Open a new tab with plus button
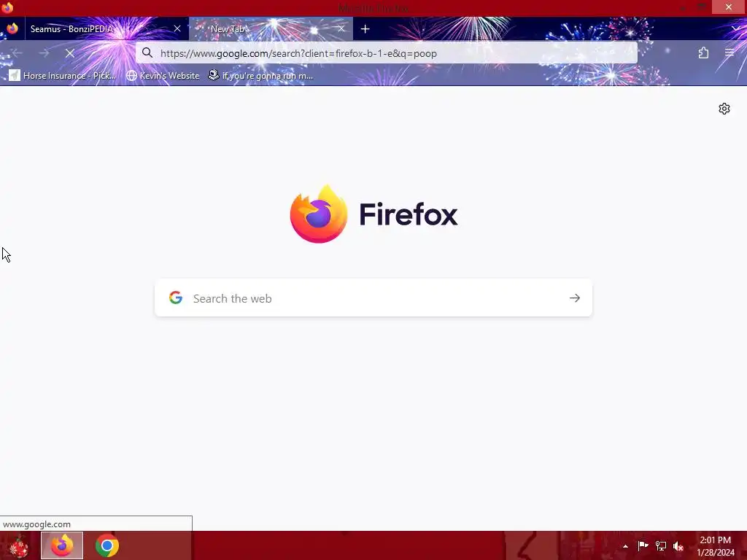Screen dimensions: 747x560 [365, 29]
